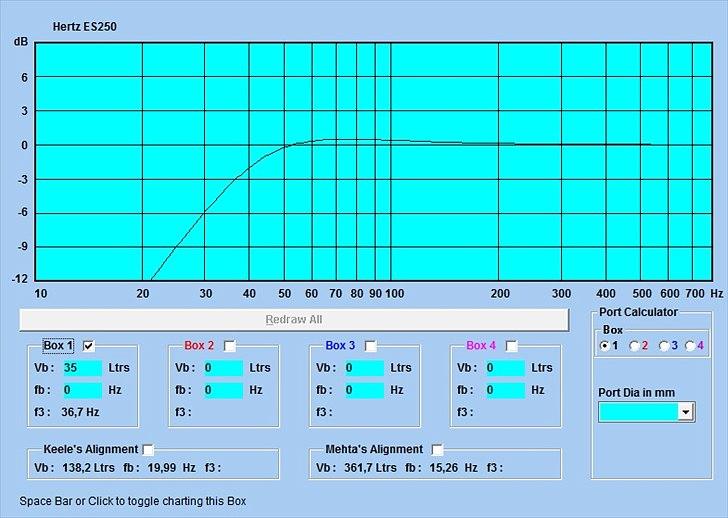Enable the Box 2 checkbox
The height and width of the screenshot is (518, 728).
(230, 346)
